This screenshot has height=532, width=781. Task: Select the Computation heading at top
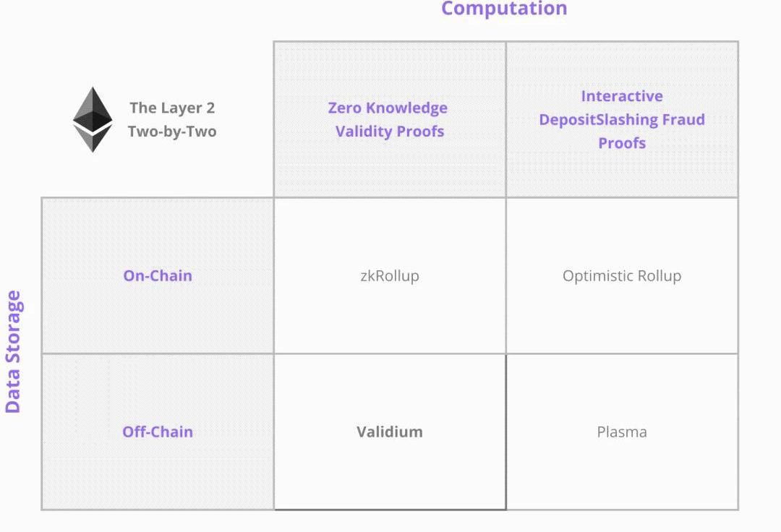pyautogui.click(x=504, y=9)
